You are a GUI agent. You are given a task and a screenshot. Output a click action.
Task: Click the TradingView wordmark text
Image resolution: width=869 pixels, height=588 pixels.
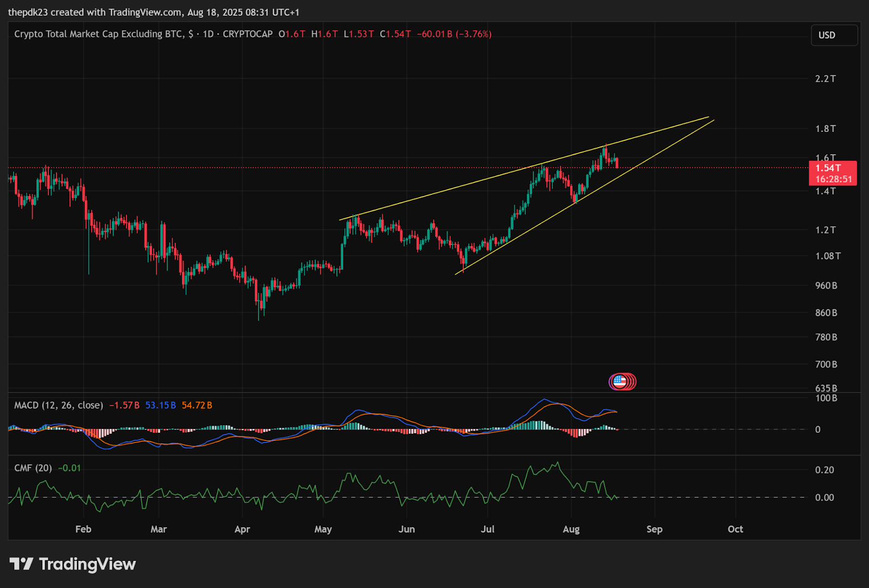point(87,564)
